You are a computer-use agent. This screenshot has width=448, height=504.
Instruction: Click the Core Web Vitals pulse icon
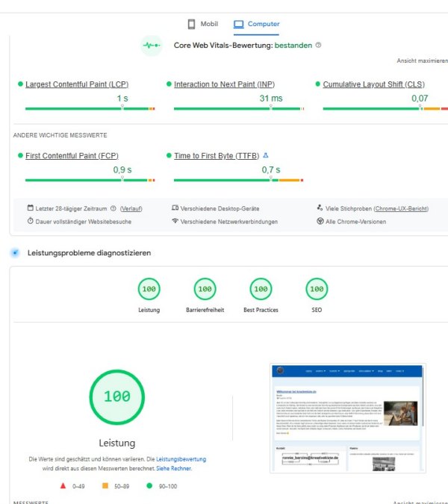click(x=152, y=46)
